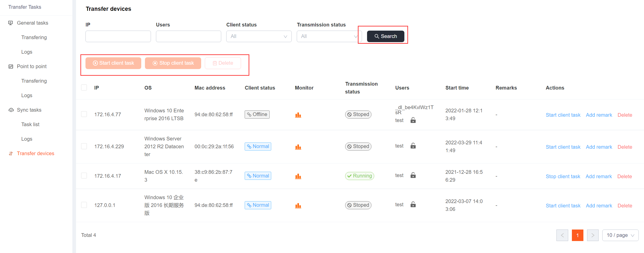Check the 172.16.4.17 device checkbox
This screenshot has width=644, height=253.
(84, 176)
